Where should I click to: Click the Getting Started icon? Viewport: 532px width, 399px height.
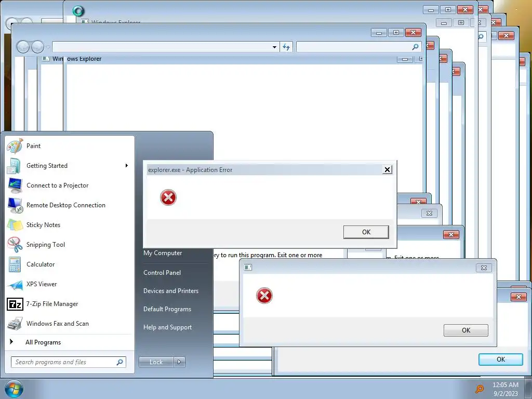[x=14, y=166]
